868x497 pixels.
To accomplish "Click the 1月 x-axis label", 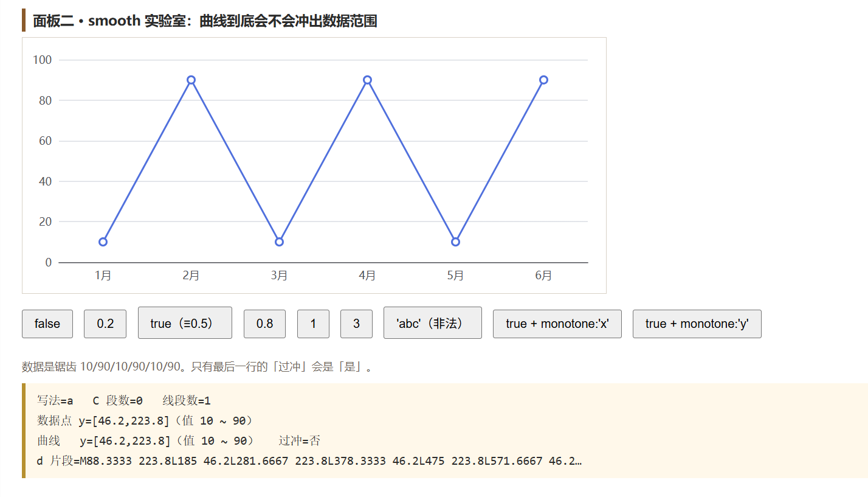I will (103, 276).
